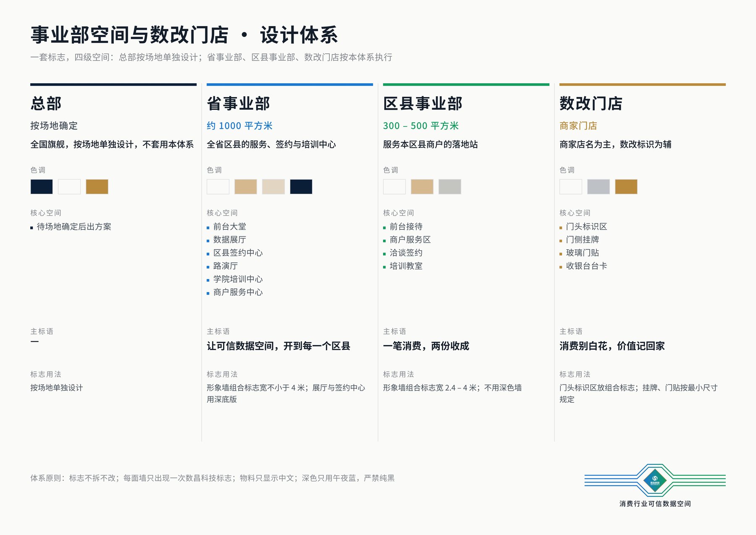Click the main title 事业部空间与数改门店 · 设计体系
Screen dimensions: 756x535
coord(184,34)
